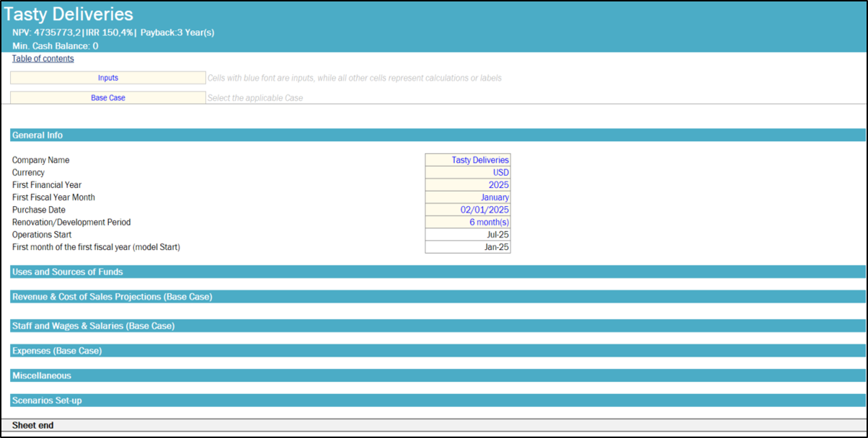868x438 pixels.
Task: Expand the Scenarios Set-up section
Action: (x=47, y=401)
